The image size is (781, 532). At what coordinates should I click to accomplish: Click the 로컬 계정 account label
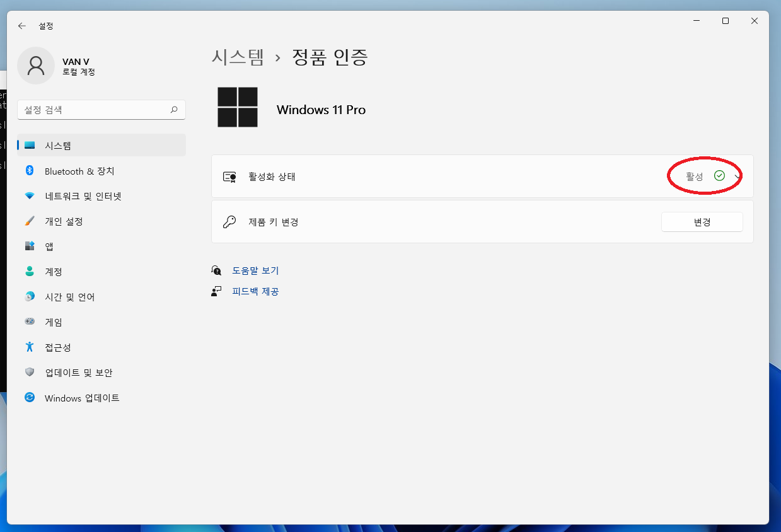79,72
